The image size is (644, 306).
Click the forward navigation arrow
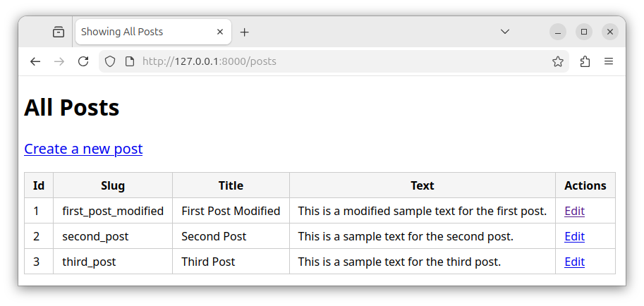pos(59,61)
